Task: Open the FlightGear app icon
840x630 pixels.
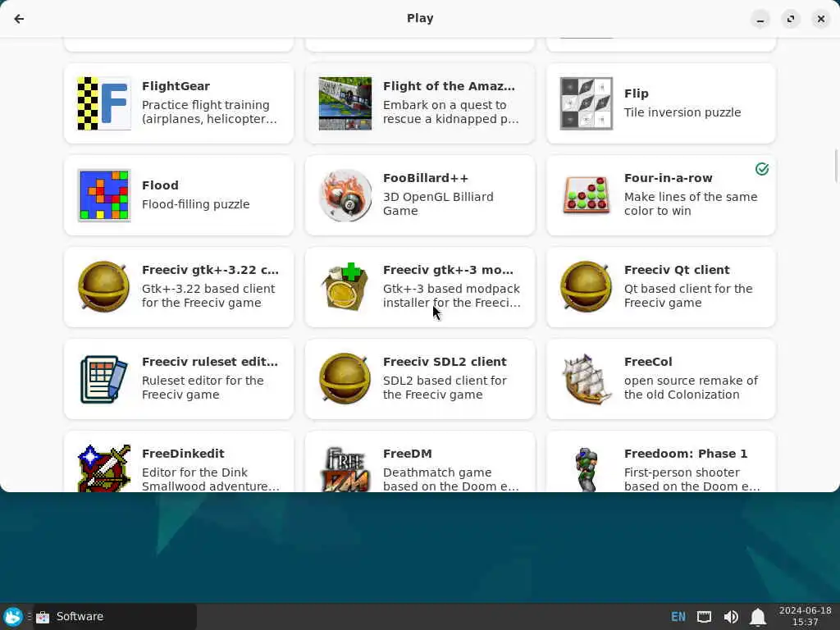Action: coord(104,103)
